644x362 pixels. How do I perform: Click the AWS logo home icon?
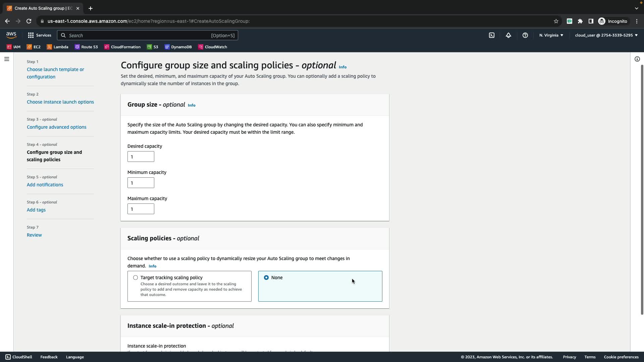click(11, 35)
